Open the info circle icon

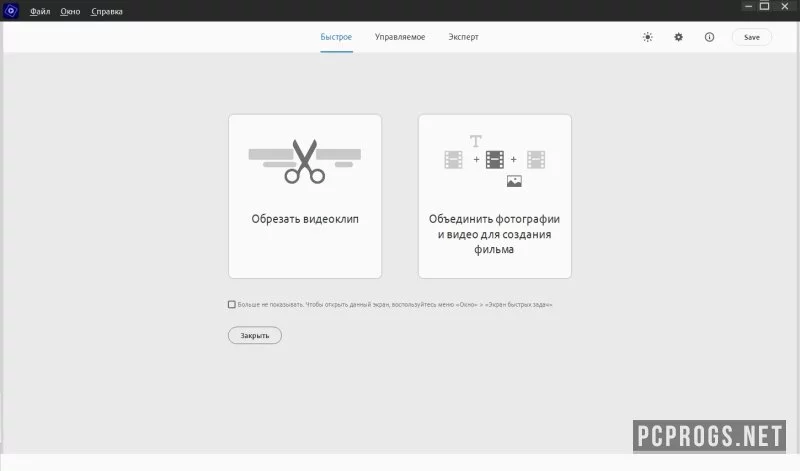click(x=709, y=37)
